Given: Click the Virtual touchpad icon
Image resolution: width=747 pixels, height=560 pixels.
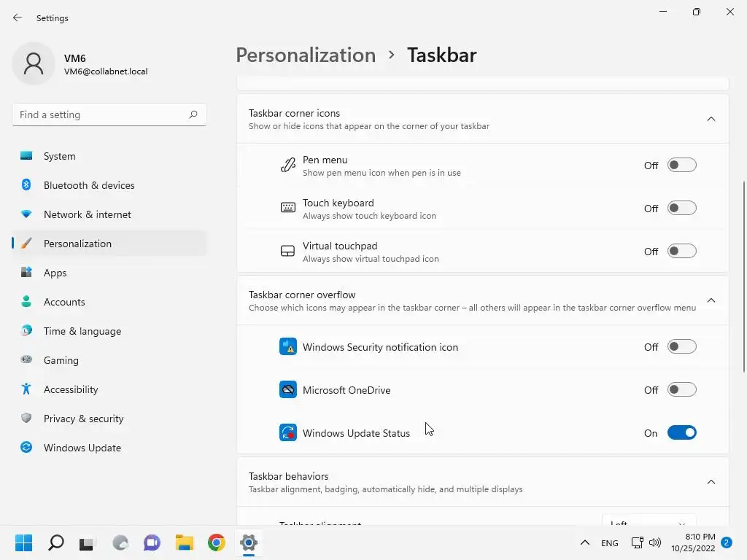Looking at the screenshot, I should coord(287,251).
